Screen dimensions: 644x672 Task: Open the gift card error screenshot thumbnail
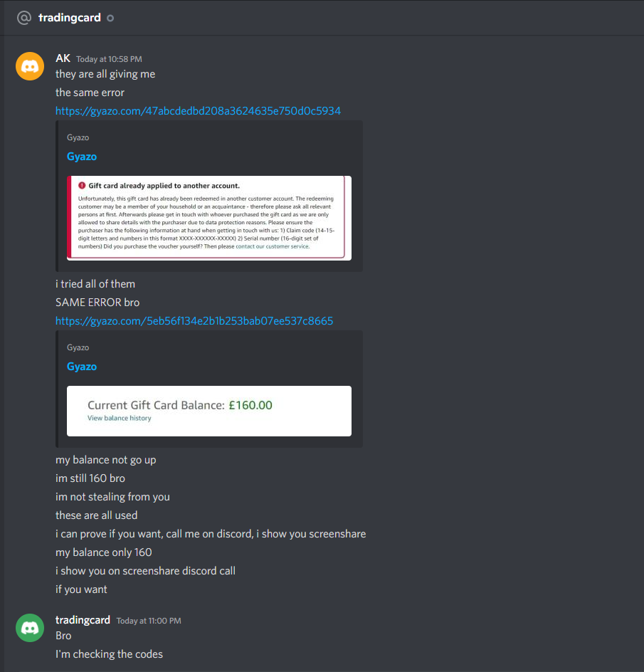coord(209,218)
